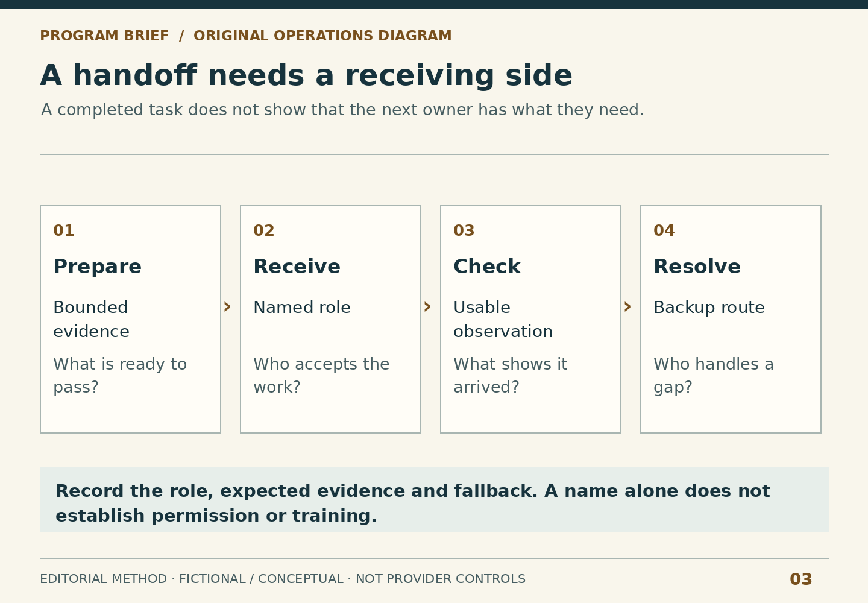Image resolution: width=868 pixels, height=603 pixels.
Task: Click the question "What shows it arrived?"
Action: pos(510,376)
